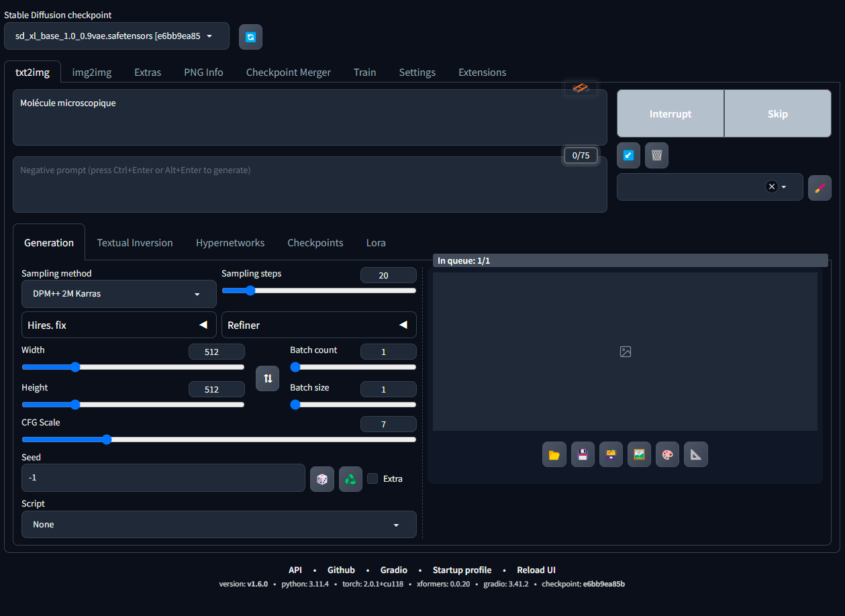This screenshot has height=616, width=845.
Task: Select the txt2img tab
Action: (x=32, y=72)
